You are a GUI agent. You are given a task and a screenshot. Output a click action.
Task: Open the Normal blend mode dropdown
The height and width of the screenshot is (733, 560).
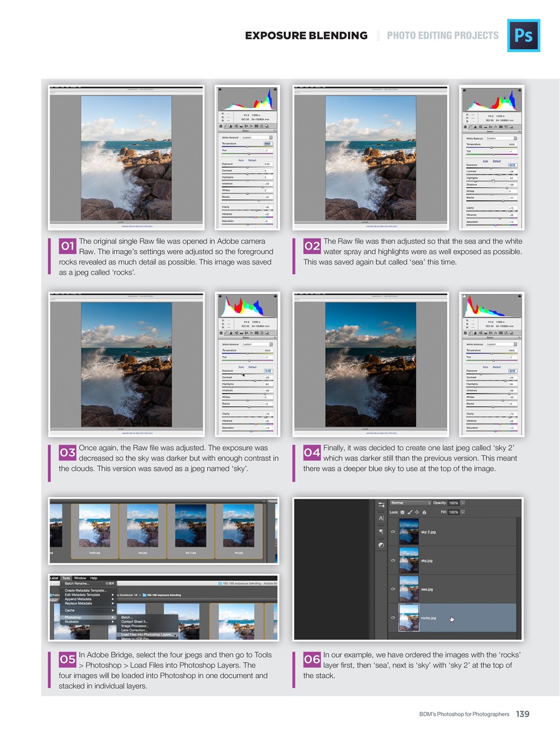point(410,502)
